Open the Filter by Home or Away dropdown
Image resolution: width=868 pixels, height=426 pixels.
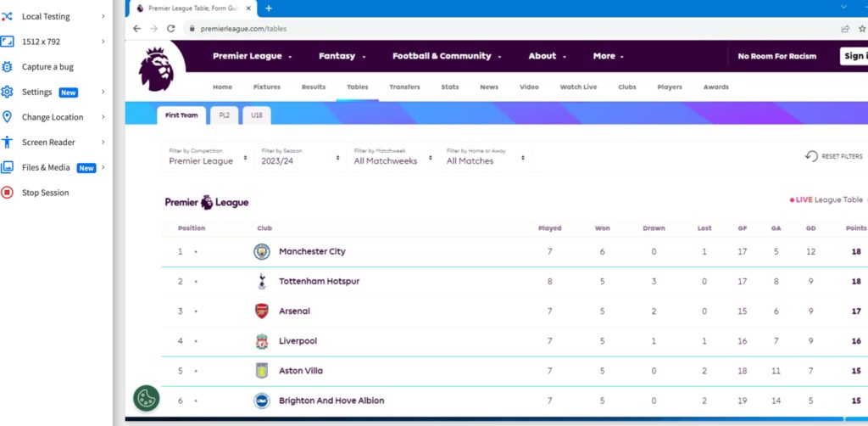coord(486,157)
